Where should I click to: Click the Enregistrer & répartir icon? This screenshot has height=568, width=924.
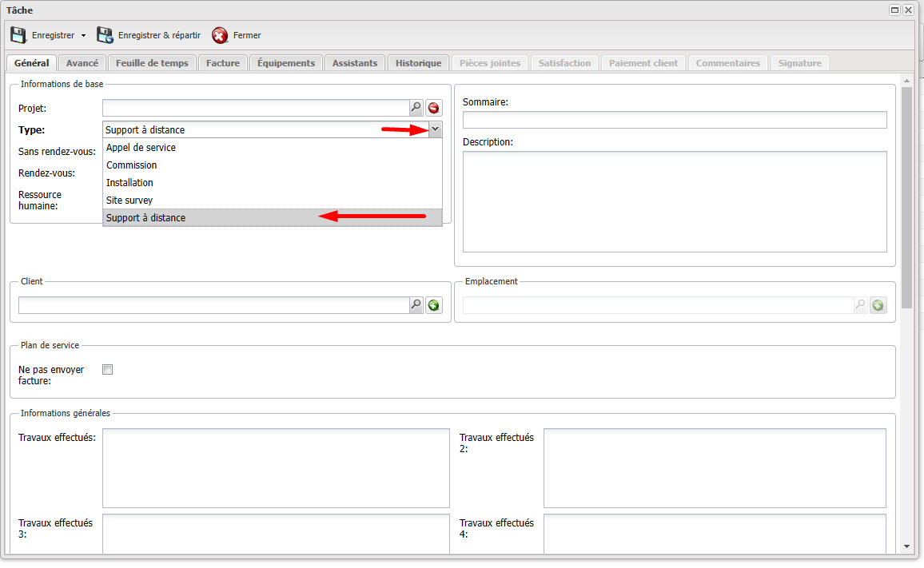105,35
